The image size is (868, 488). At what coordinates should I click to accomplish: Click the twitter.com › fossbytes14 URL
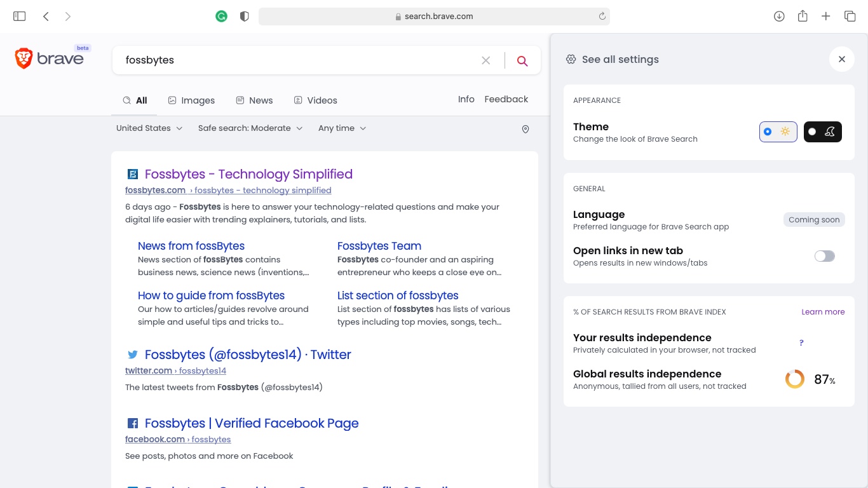pyautogui.click(x=175, y=370)
